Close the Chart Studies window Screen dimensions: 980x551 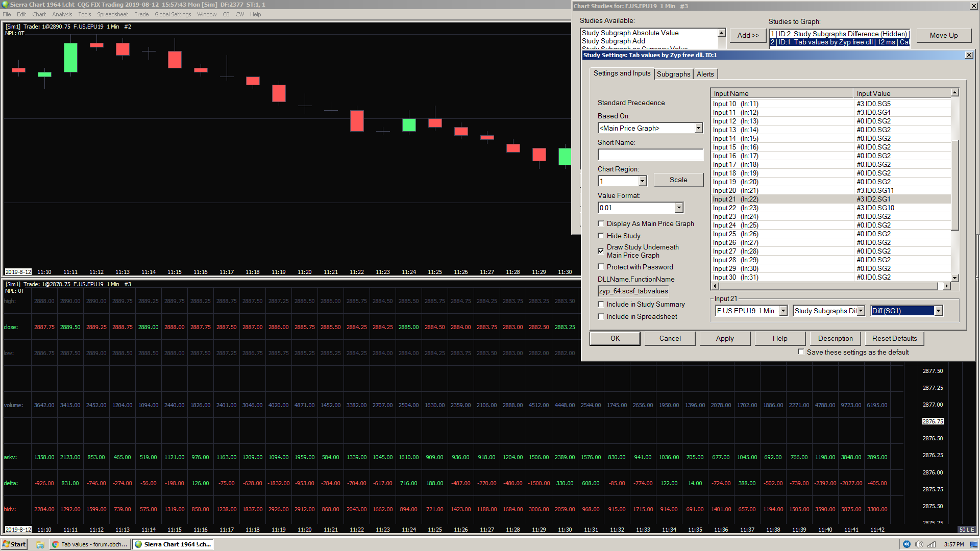973,6
